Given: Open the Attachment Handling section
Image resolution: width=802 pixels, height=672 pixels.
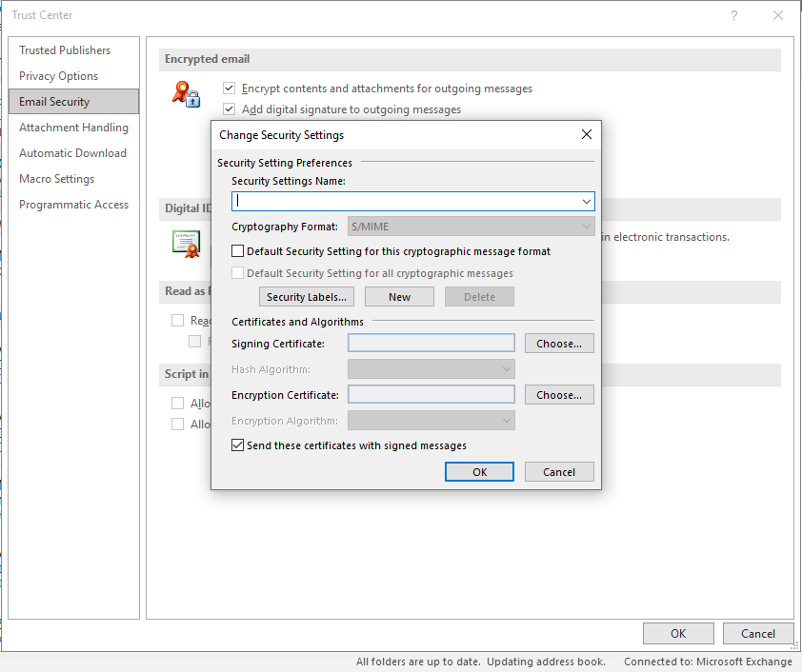Looking at the screenshot, I should (73, 128).
